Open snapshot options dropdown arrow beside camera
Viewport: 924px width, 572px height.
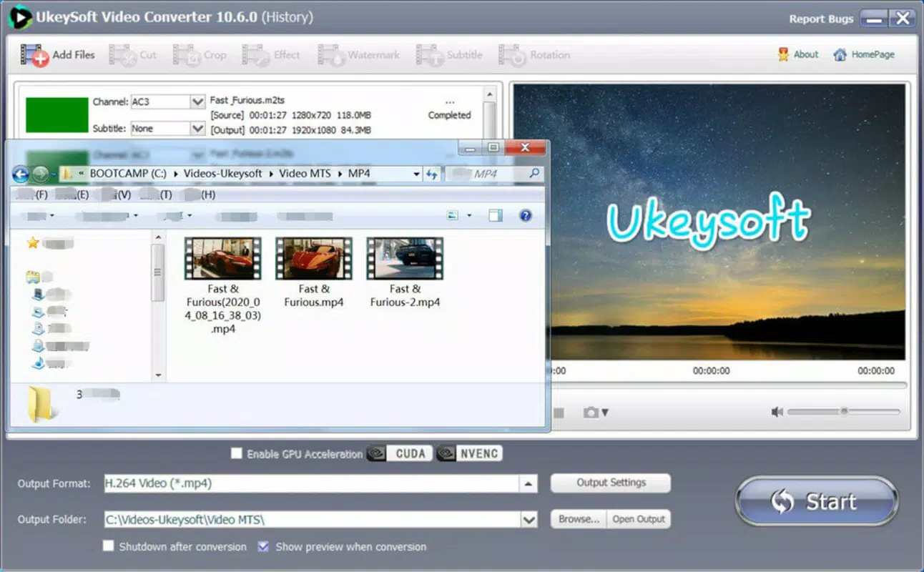coord(605,413)
